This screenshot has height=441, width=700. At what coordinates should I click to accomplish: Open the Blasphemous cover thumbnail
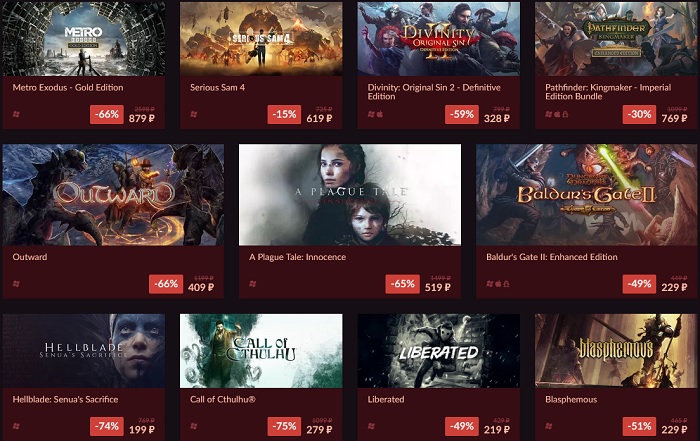click(x=616, y=351)
